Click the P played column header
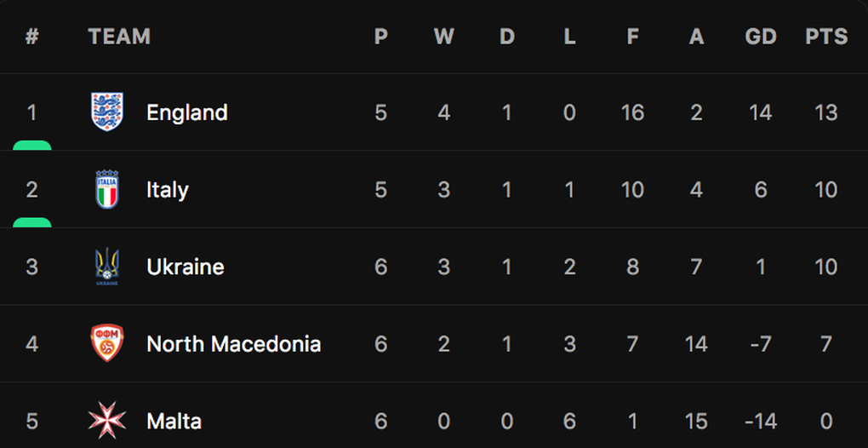 [381, 37]
